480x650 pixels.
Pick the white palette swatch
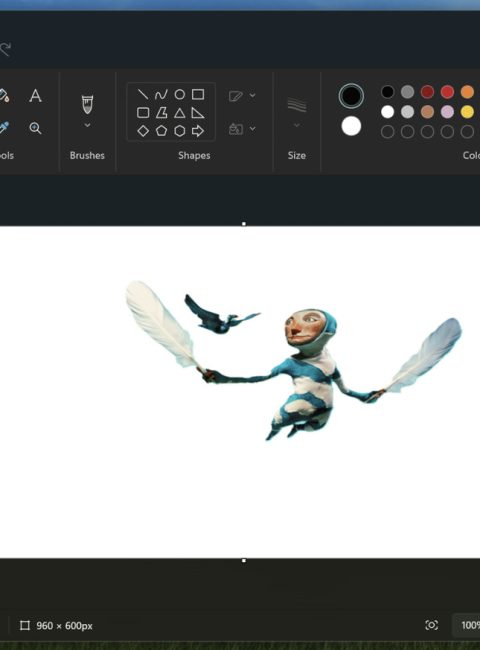coord(388,112)
